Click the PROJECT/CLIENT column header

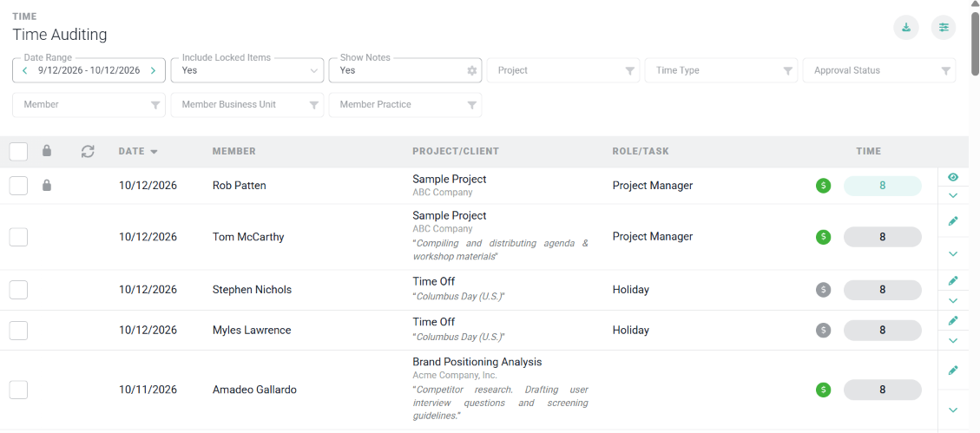pyautogui.click(x=456, y=151)
